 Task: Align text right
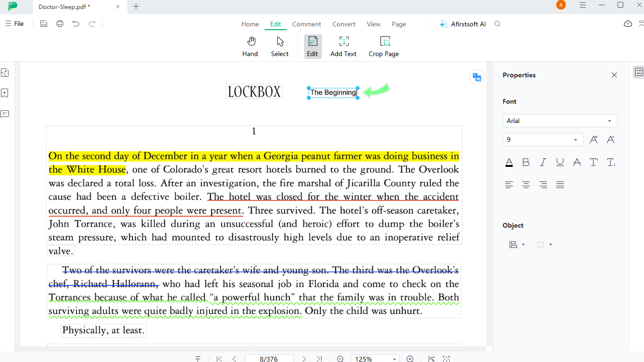coord(543,185)
